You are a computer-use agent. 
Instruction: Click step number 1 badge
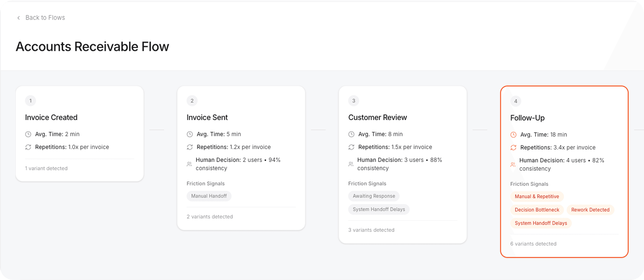pos(31,101)
